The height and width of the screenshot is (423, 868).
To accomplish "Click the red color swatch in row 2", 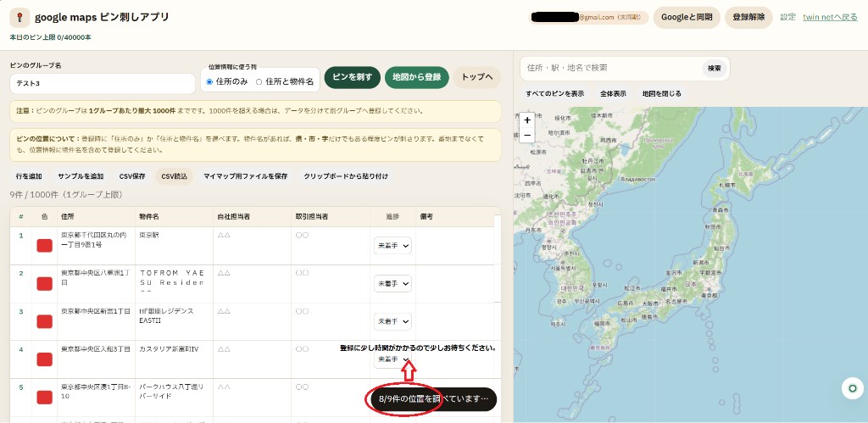I will click(44, 283).
